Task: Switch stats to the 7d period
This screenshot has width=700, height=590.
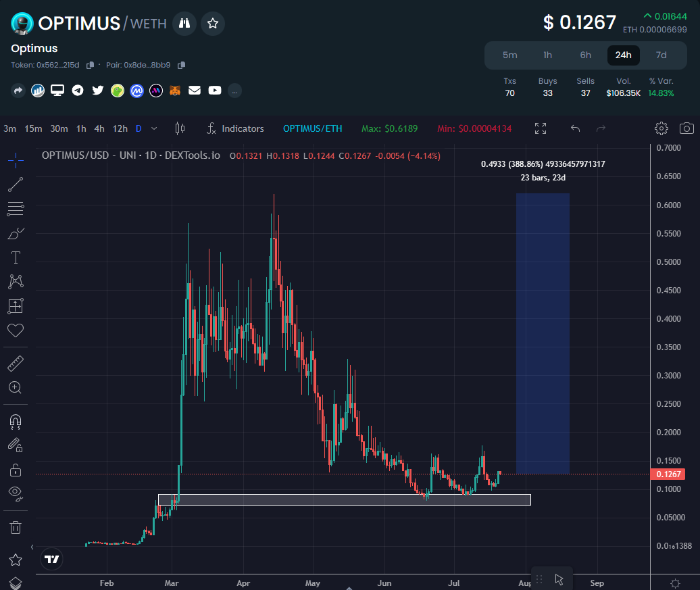Action: tap(661, 55)
